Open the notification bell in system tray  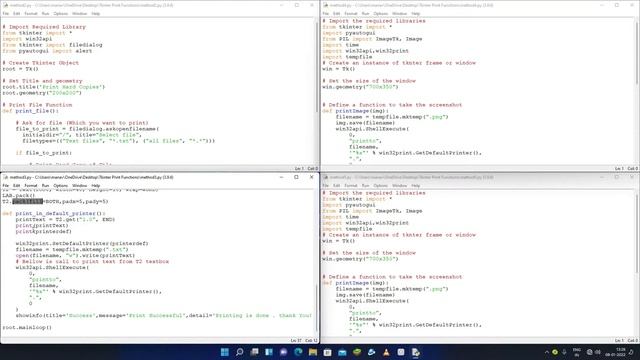pyautogui.click(x=631, y=352)
